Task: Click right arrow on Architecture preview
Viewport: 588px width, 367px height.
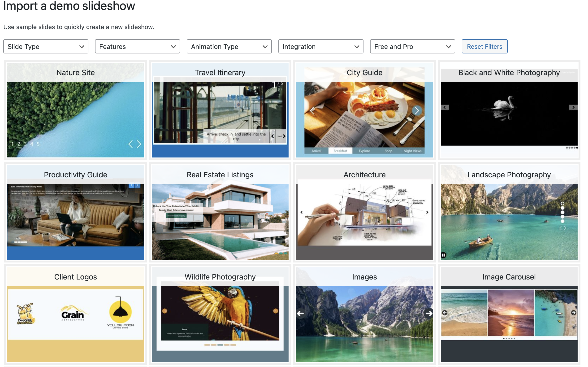Action: (x=427, y=212)
